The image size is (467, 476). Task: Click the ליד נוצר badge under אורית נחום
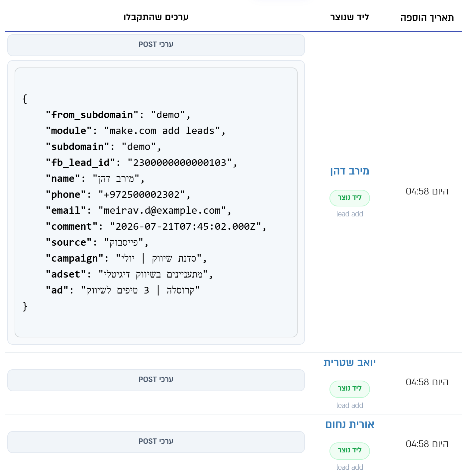(350, 451)
